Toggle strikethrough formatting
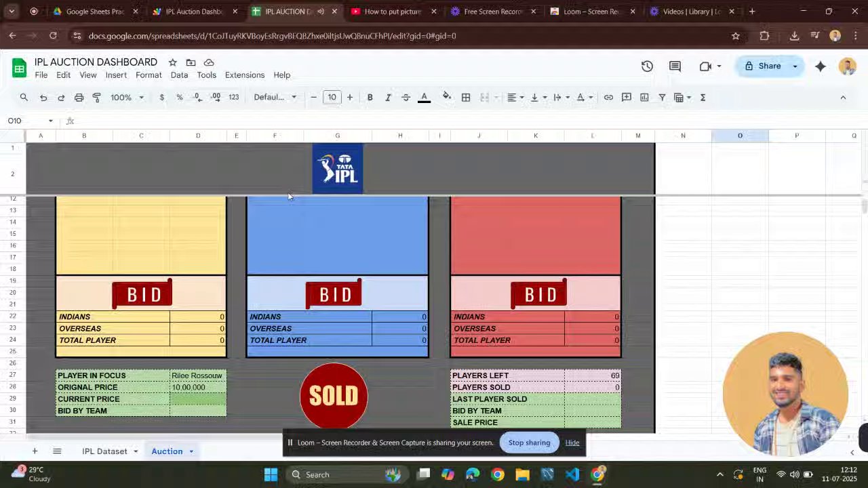 point(406,98)
